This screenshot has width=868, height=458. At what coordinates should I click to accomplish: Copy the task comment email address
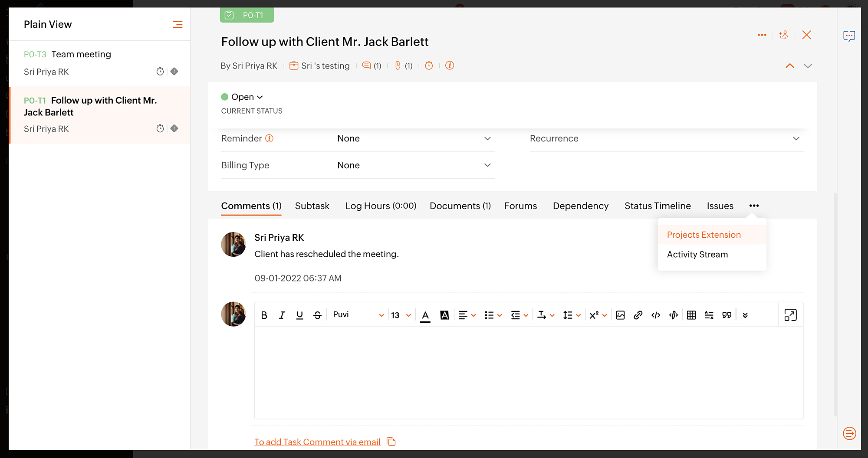[391, 442]
